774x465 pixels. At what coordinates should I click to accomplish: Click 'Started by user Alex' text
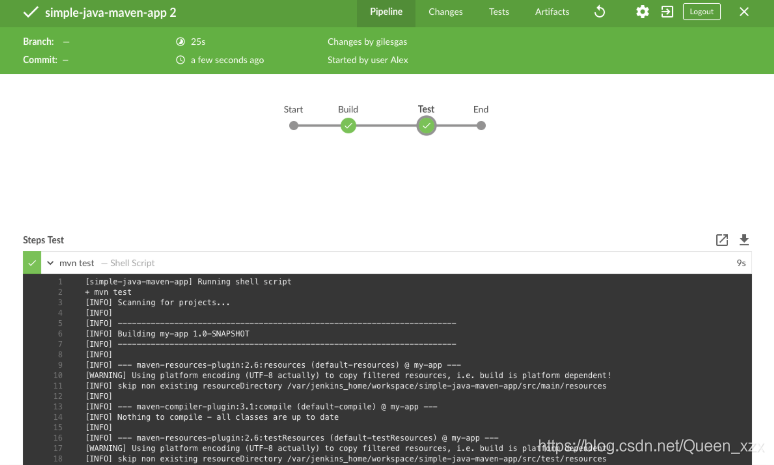point(368,60)
